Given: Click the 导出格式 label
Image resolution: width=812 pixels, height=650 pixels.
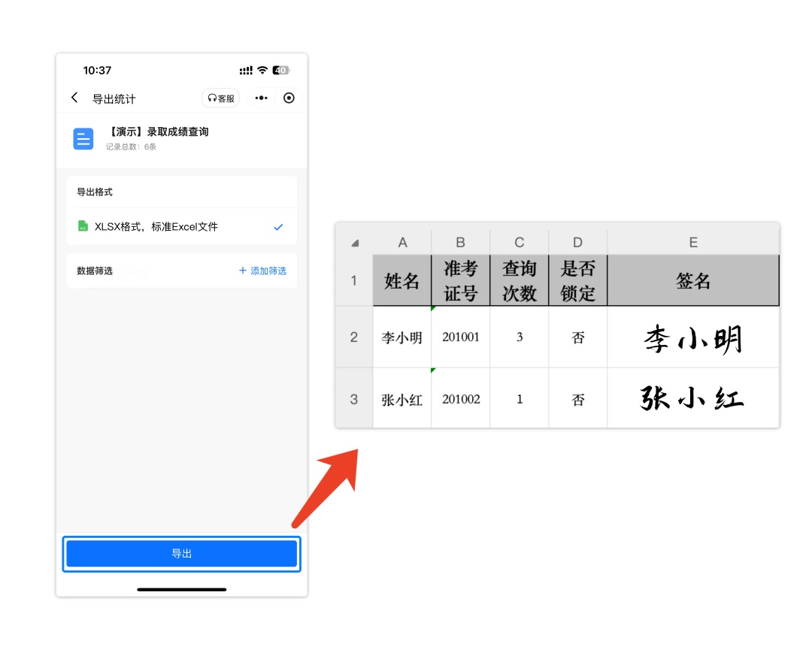Looking at the screenshot, I should pyautogui.click(x=95, y=192).
